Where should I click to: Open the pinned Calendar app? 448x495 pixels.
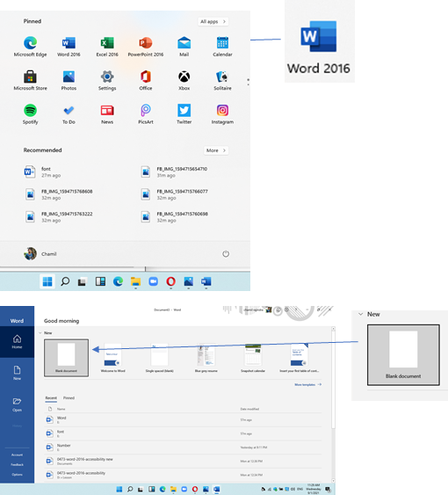222,46
